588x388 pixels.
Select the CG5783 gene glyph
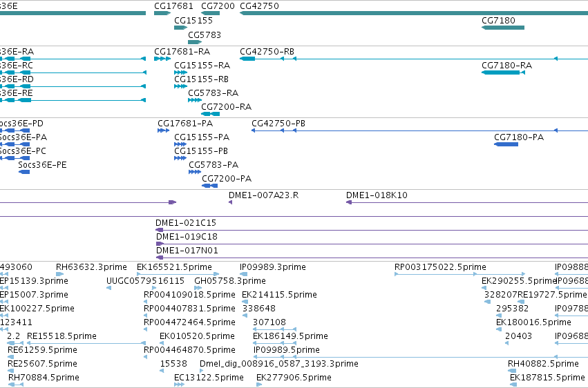[x=195, y=42]
